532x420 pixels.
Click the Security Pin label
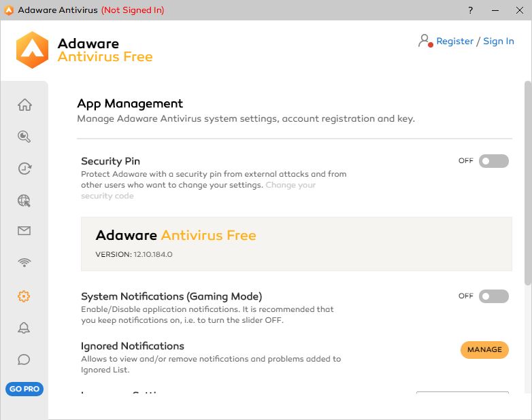click(111, 161)
